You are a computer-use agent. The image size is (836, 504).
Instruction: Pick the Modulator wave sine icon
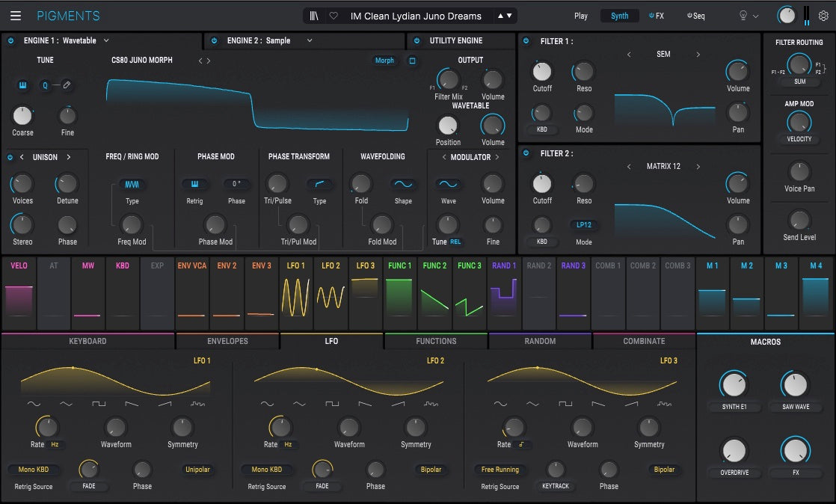click(449, 184)
